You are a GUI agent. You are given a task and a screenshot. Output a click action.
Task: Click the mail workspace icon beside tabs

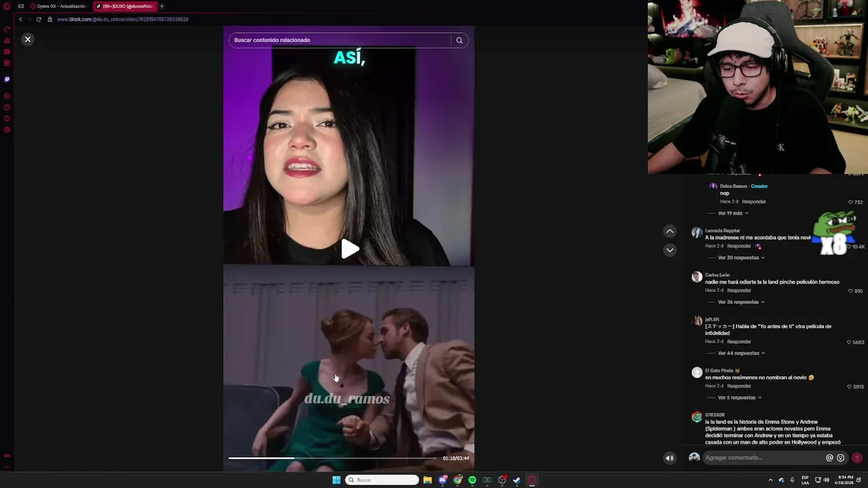21,6
